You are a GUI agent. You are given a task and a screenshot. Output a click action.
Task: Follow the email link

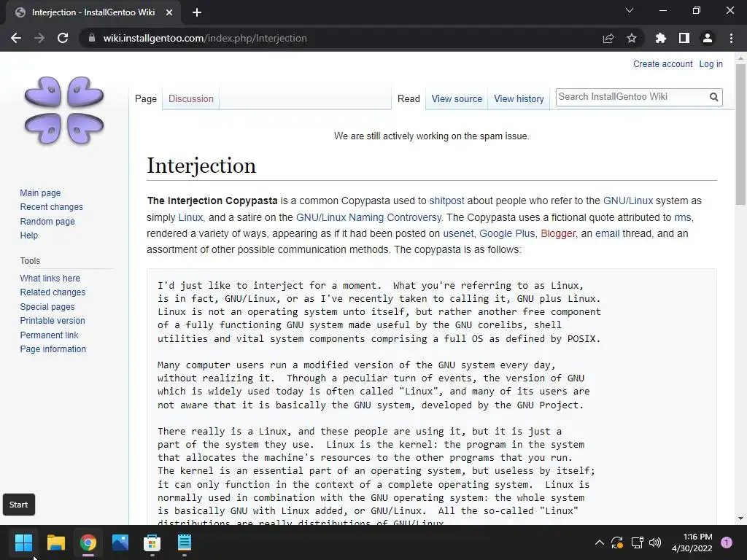pyautogui.click(x=608, y=233)
